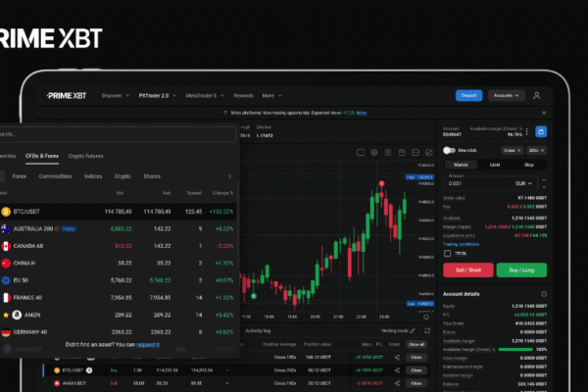Screen dimensions: 588x392
Task: Switch to the CFDs & Forex tab
Action: pos(42,156)
